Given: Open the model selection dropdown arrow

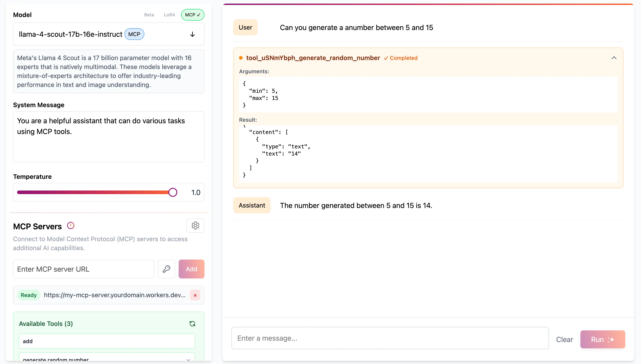Looking at the screenshot, I should pyautogui.click(x=192, y=34).
